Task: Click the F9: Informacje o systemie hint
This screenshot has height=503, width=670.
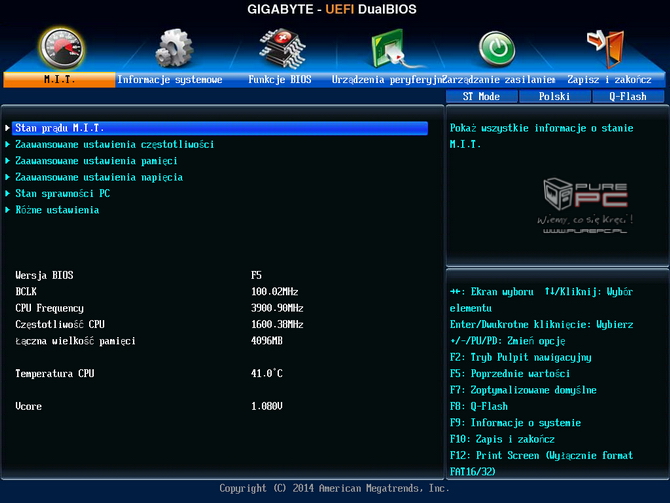Action: pos(515,423)
